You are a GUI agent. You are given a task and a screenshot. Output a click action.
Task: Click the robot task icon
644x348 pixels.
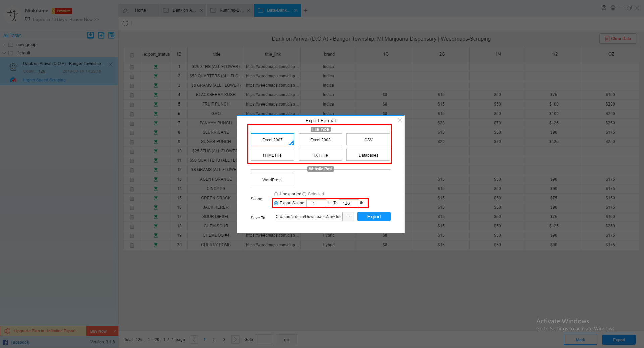(x=13, y=67)
